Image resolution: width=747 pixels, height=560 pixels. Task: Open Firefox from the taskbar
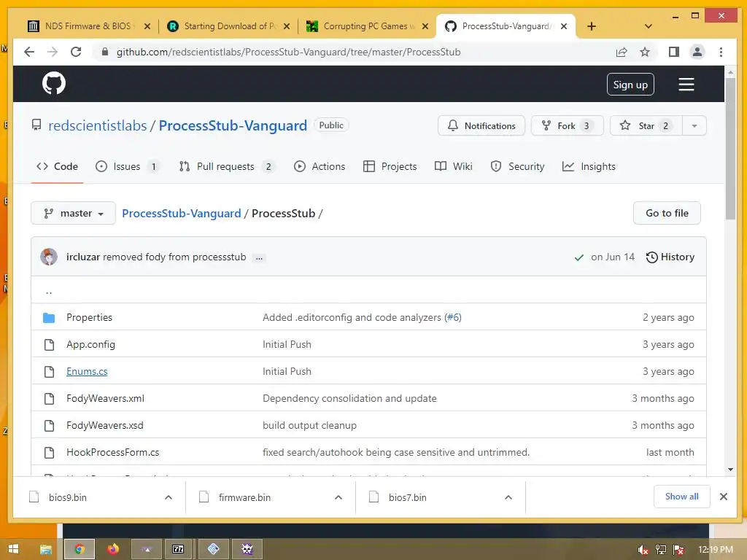[x=113, y=549]
